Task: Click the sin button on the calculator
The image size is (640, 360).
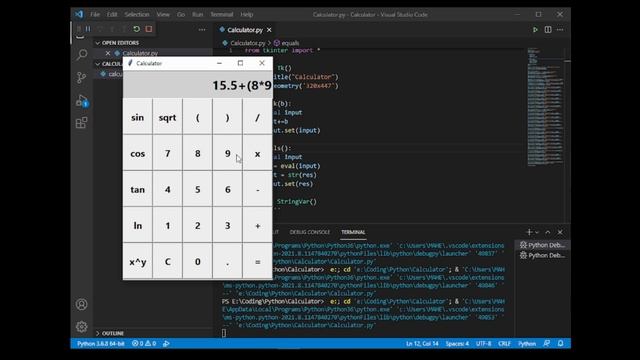Action: pos(138,118)
